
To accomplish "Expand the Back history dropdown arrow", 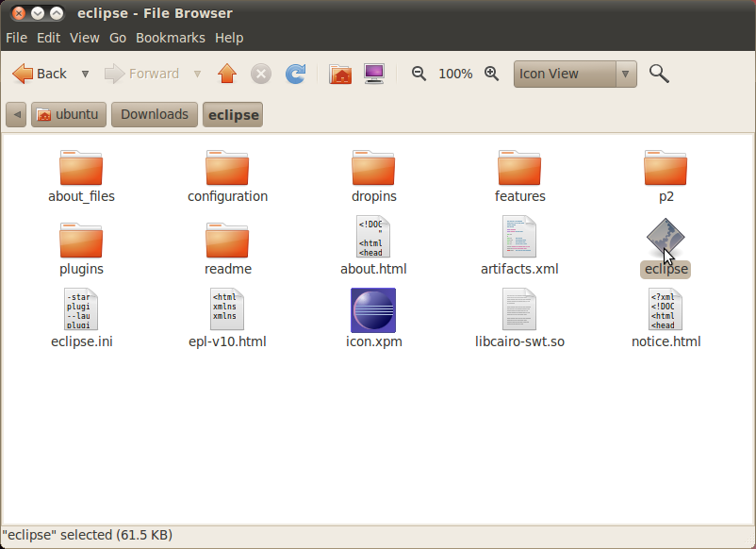I will click(x=85, y=74).
